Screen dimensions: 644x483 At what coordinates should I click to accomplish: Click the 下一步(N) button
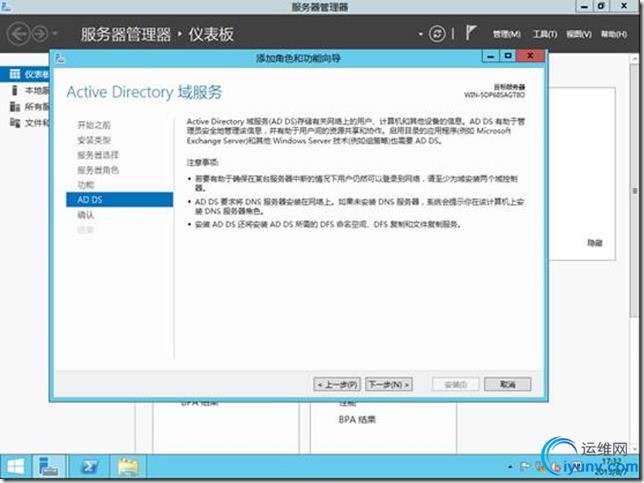(389, 384)
